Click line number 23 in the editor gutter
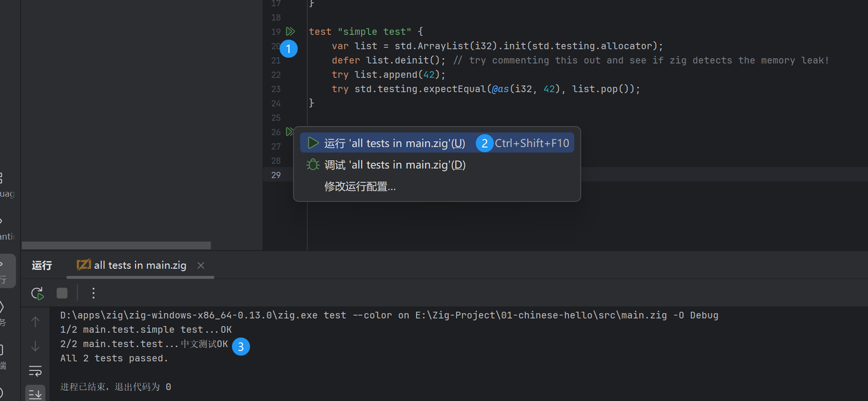868x401 pixels. click(275, 89)
